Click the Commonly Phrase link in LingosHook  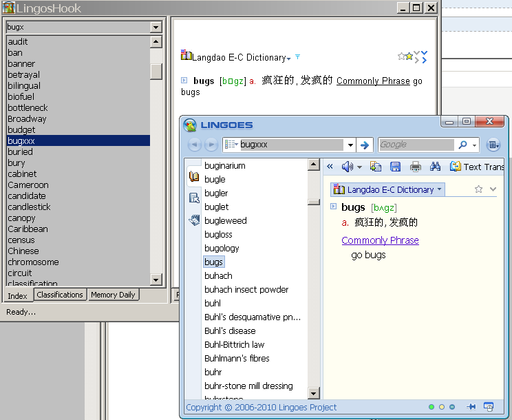coord(373,81)
